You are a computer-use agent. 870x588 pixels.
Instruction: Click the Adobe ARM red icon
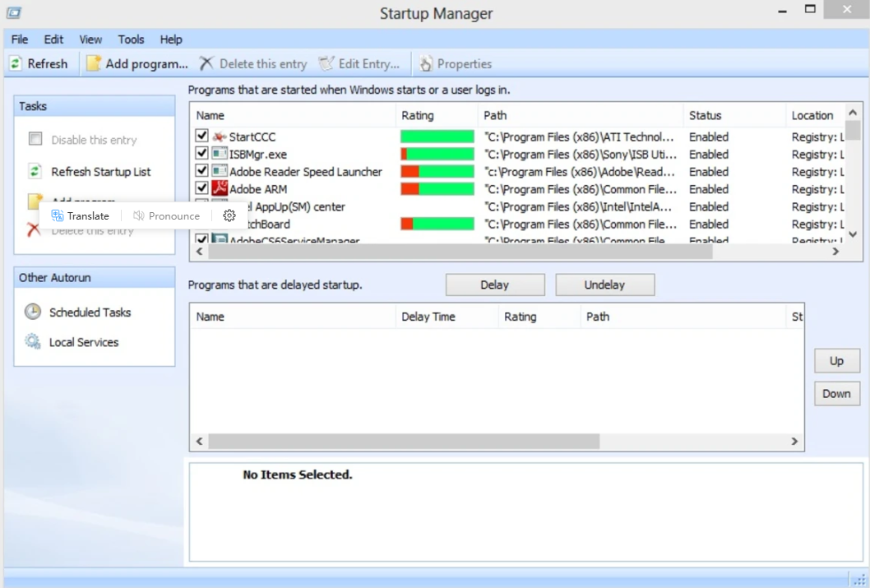click(x=220, y=188)
